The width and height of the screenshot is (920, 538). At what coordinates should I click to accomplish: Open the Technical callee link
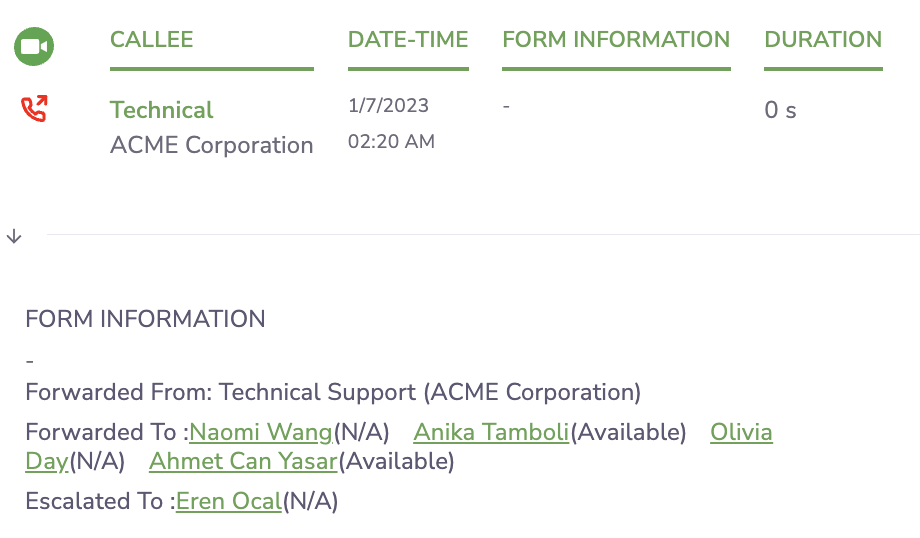[x=161, y=110]
